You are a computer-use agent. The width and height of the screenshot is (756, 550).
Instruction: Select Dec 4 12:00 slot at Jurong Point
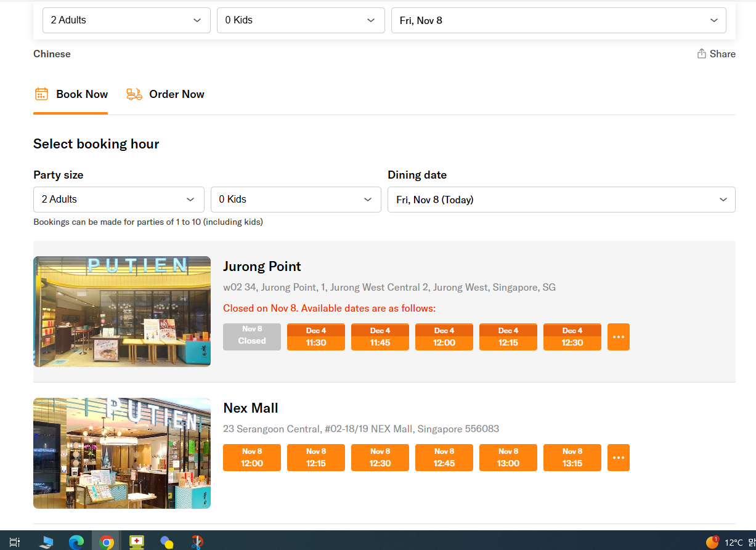click(444, 337)
